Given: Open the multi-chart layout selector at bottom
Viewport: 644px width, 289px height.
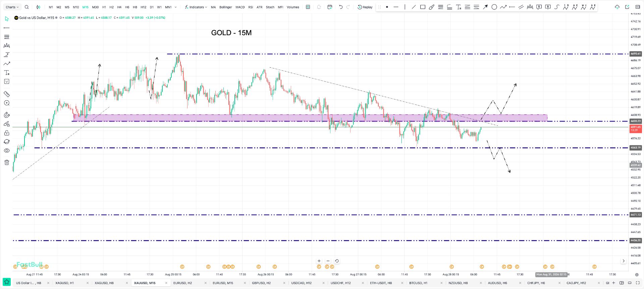Looking at the screenshot, I should click(x=622, y=283).
